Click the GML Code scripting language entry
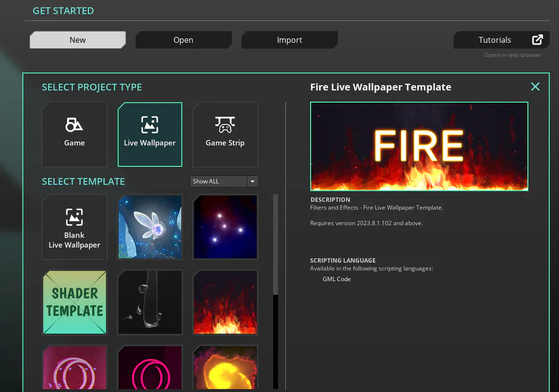This screenshot has width=559, height=392. (337, 279)
